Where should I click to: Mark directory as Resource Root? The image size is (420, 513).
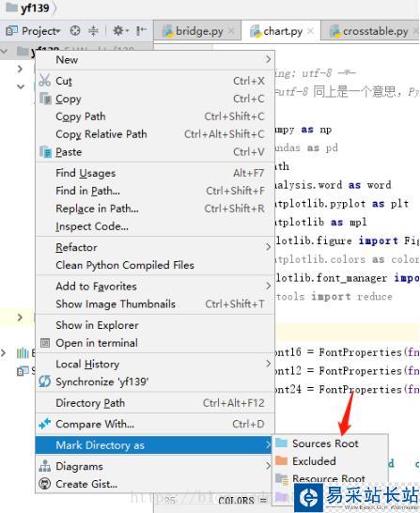pyautogui.click(x=331, y=478)
